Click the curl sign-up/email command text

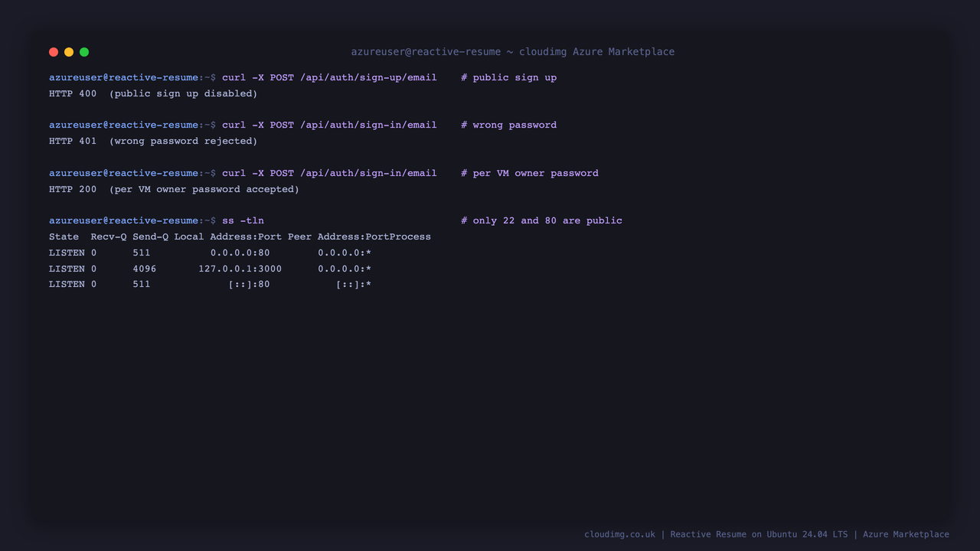(329, 77)
